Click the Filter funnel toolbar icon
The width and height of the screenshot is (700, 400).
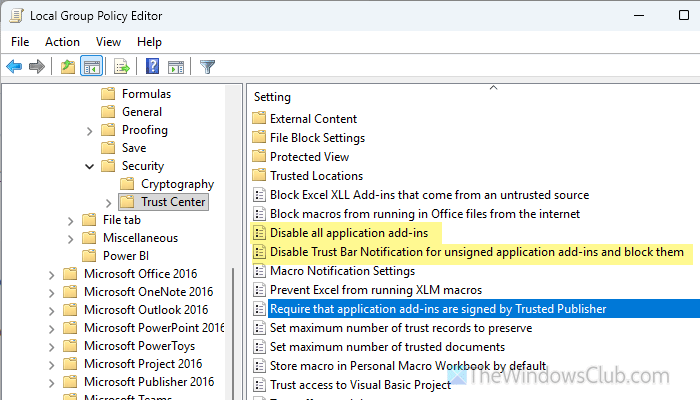(207, 67)
